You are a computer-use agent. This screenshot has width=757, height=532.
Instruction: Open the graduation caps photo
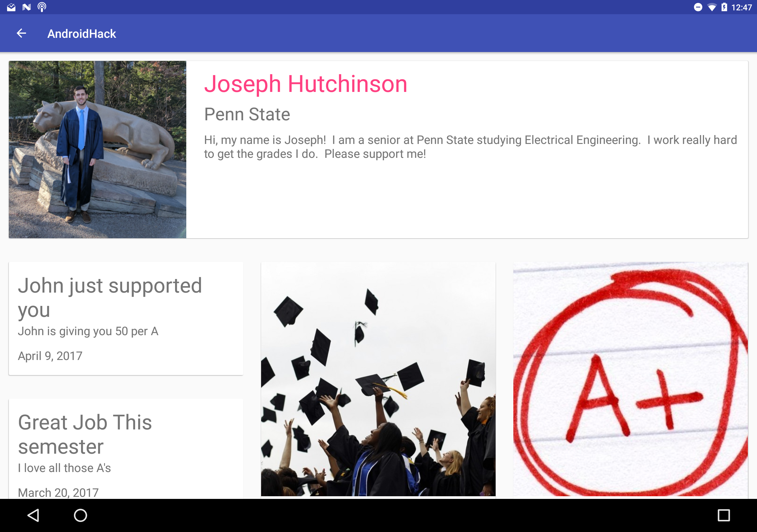click(x=378, y=379)
